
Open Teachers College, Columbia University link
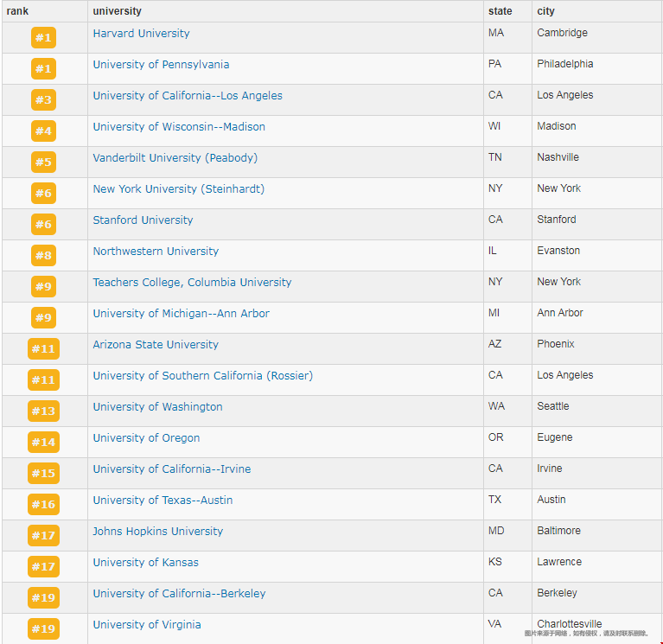pyautogui.click(x=193, y=283)
